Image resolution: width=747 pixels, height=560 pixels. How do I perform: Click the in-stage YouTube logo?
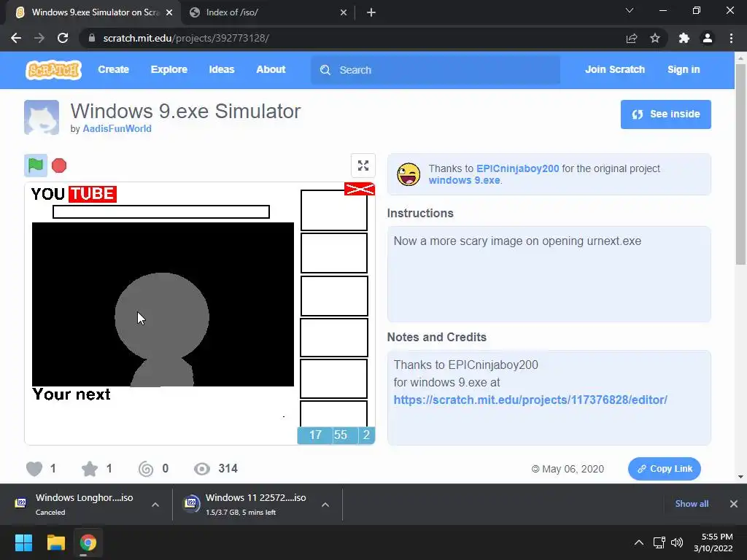(74, 194)
